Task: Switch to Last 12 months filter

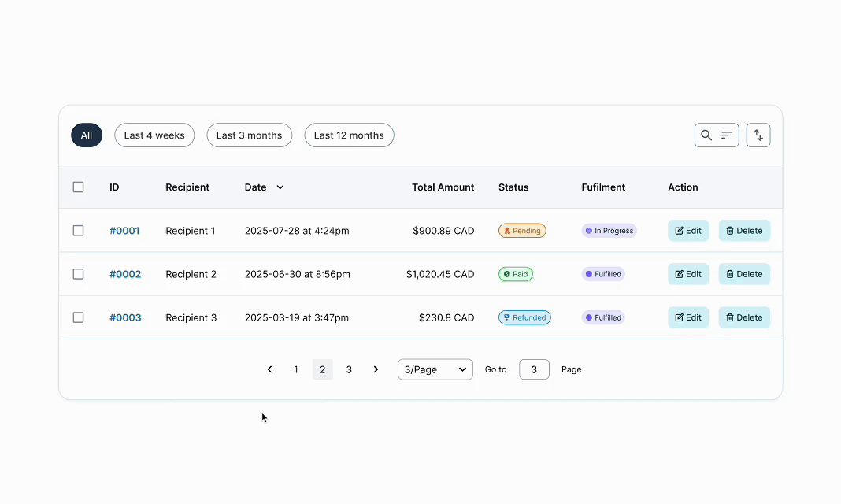Action: 349,135
